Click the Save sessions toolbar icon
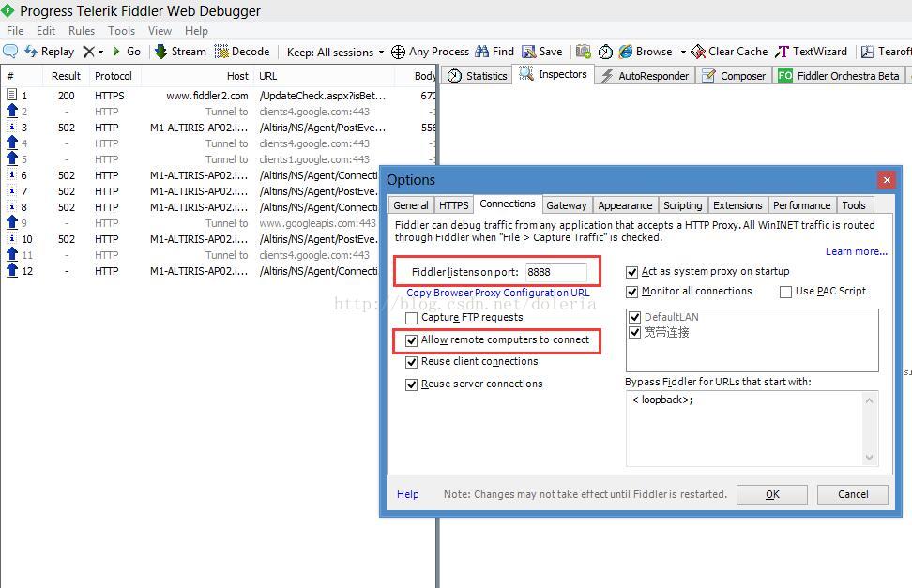Screen dimensions: 912x588 click(542, 52)
